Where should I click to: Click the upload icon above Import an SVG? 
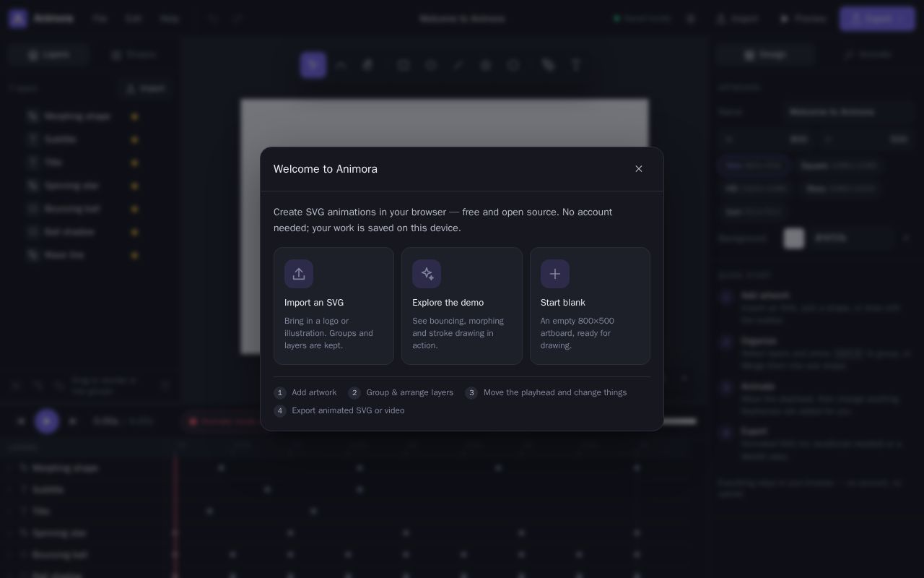click(299, 274)
